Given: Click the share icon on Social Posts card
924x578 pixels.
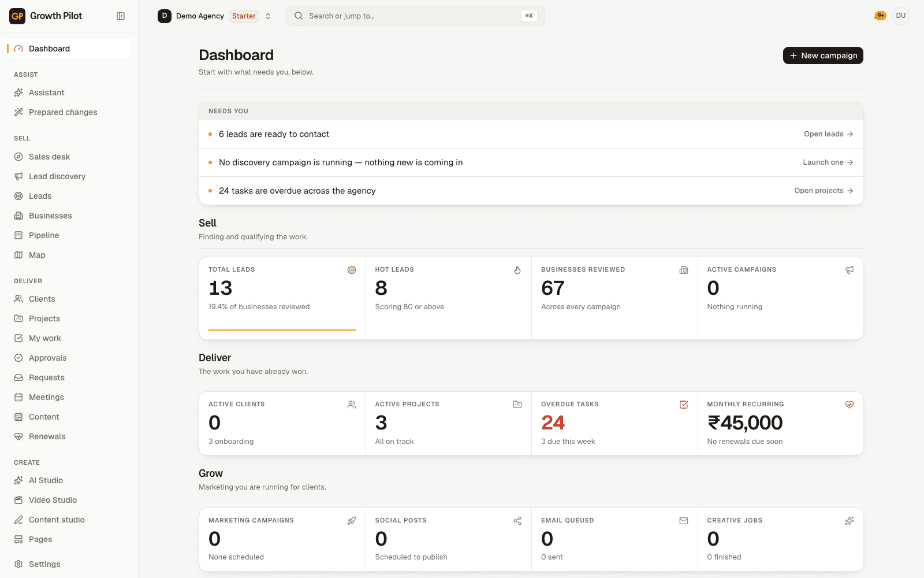Looking at the screenshot, I should [x=517, y=521].
